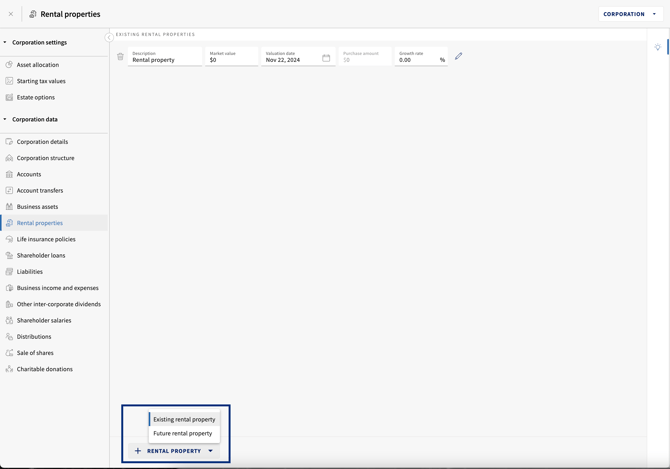Click the Valuation date field
This screenshot has width=670, height=469.
298,56
